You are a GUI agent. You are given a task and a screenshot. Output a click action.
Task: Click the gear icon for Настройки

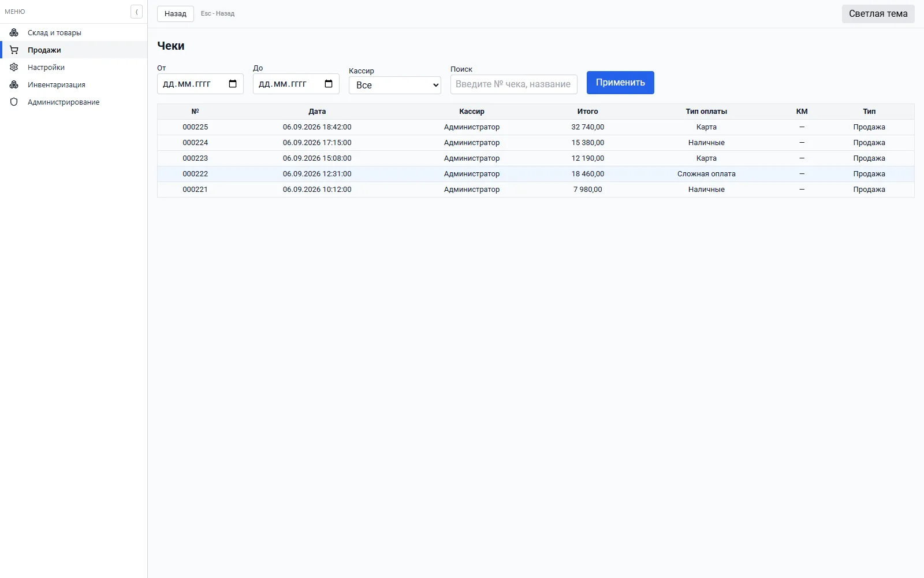(14, 67)
